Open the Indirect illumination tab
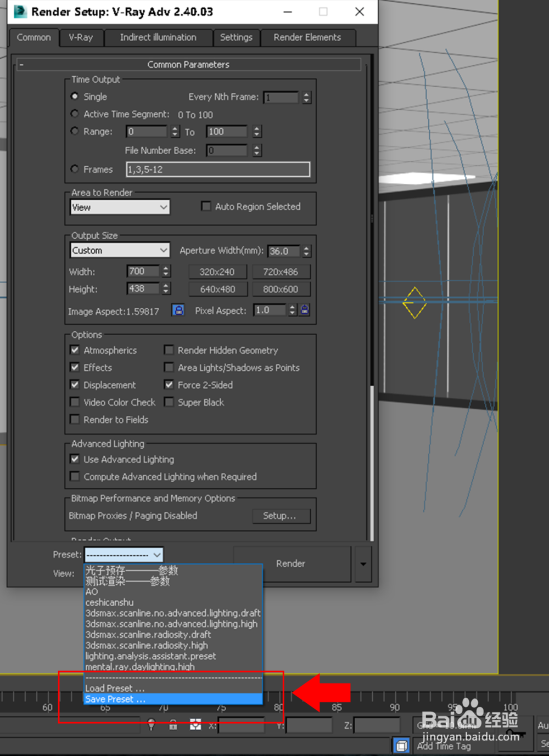The image size is (549, 756). [x=158, y=37]
